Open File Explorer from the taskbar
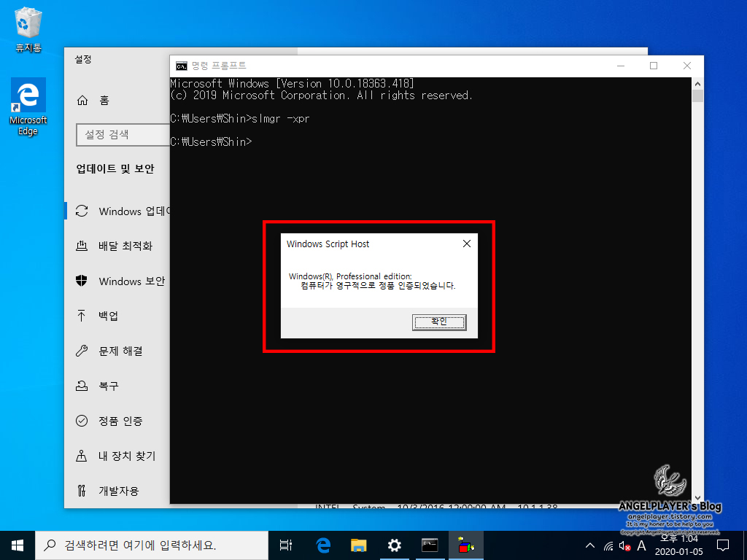Viewport: 747px width, 560px height. 359,545
